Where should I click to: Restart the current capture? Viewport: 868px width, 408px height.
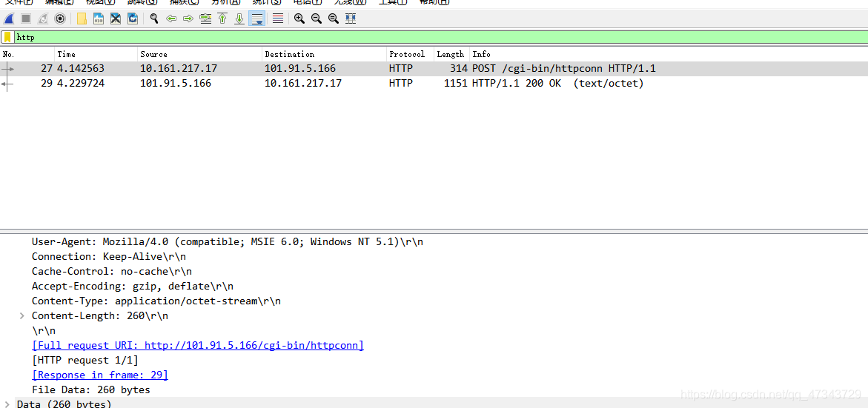click(43, 19)
